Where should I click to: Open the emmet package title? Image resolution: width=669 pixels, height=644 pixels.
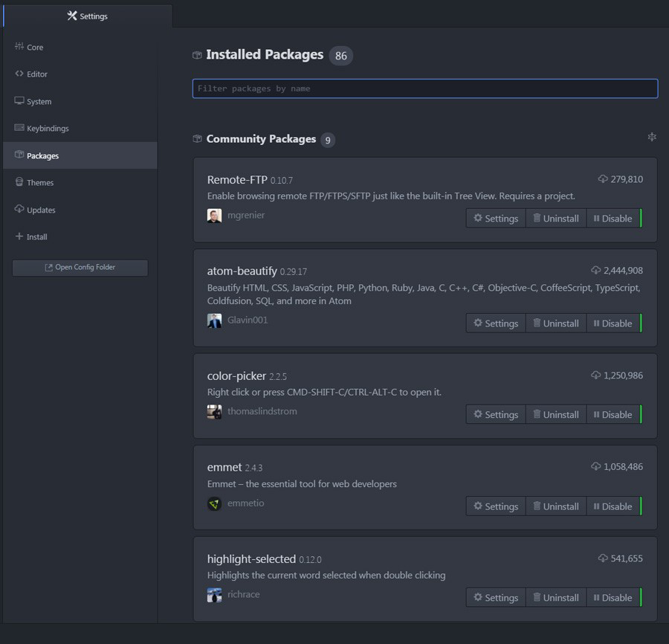tap(224, 467)
